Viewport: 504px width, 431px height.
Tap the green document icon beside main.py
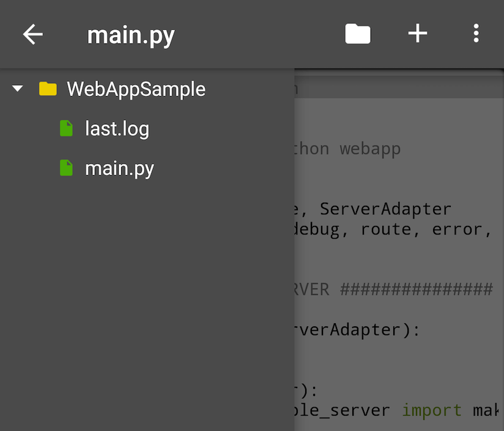65,168
